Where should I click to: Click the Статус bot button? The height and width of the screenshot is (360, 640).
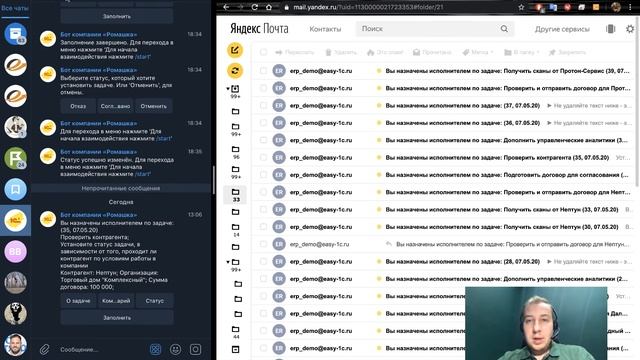(x=155, y=301)
